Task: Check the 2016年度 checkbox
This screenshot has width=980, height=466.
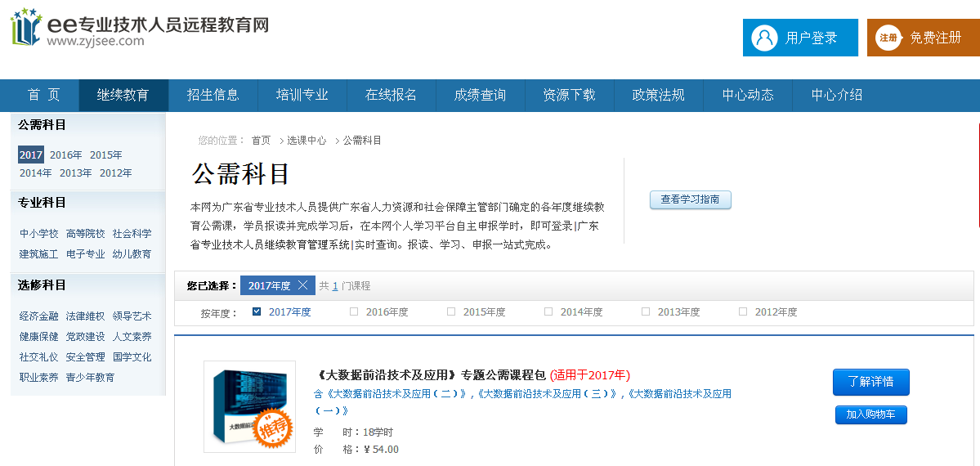Action: click(x=354, y=311)
